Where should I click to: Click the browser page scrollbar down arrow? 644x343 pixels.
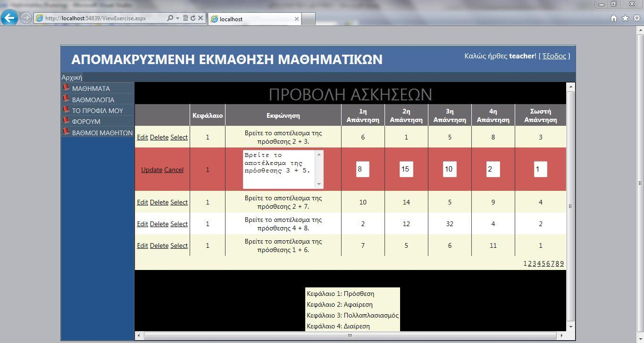pos(640,338)
